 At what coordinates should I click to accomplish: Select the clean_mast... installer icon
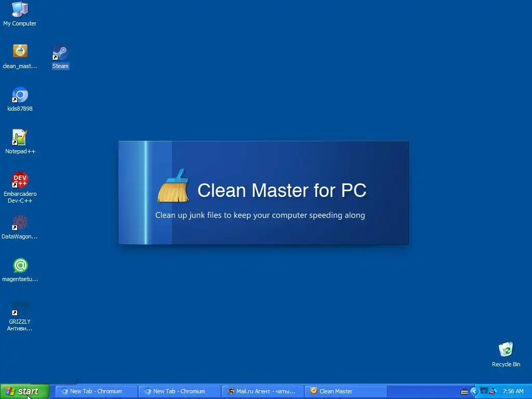pyautogui.click(x=20, y=56)
